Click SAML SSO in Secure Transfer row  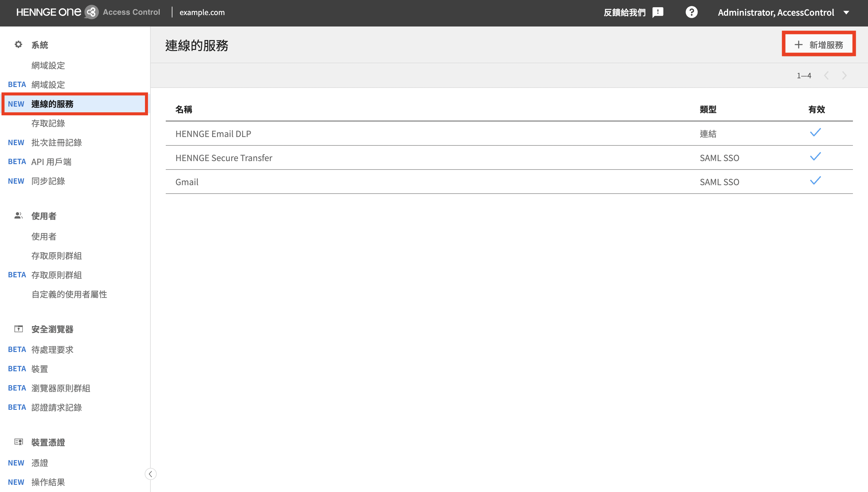[719, 157]
